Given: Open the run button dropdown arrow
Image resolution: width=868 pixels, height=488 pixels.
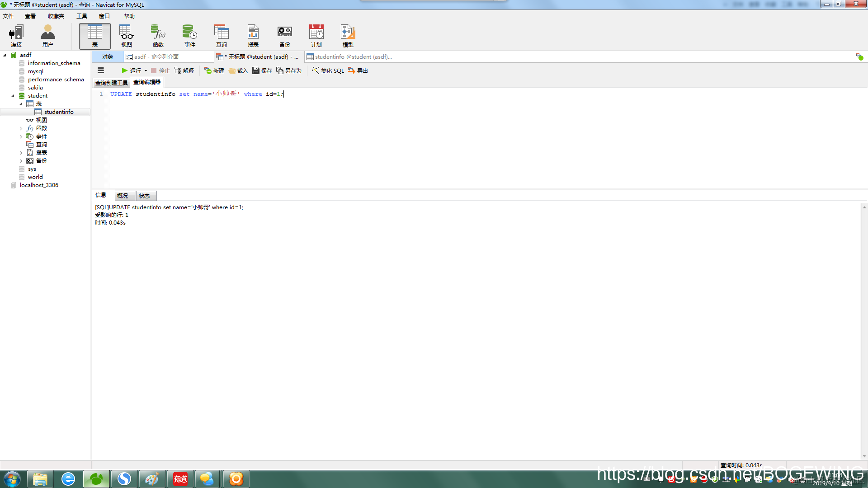Looking at the screenshot, I should click(146, 70).
